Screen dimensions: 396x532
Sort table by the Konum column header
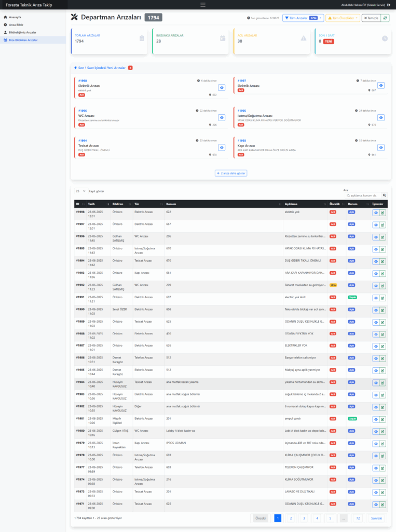click(x=224, y=204)
